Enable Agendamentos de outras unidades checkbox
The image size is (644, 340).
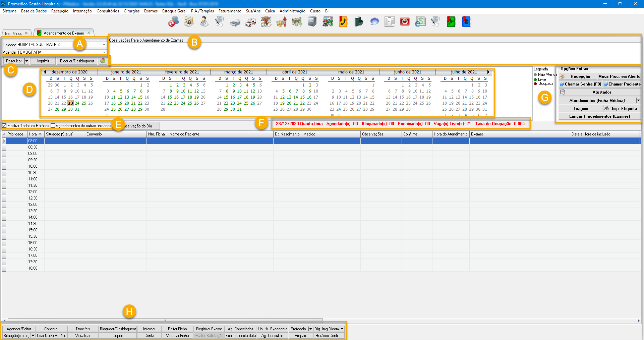click(53, 126)
